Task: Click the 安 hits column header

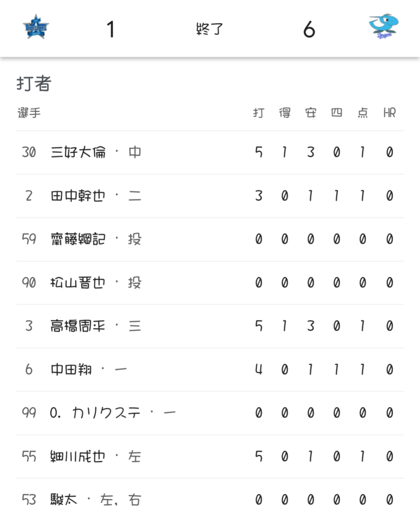Action: click(x=311, y=113)
